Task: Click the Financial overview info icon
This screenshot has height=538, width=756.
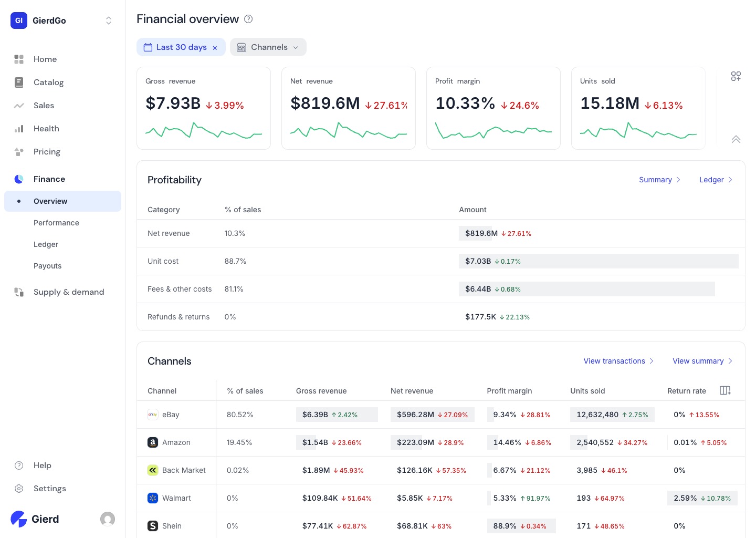Action: (x=249, y=19)
